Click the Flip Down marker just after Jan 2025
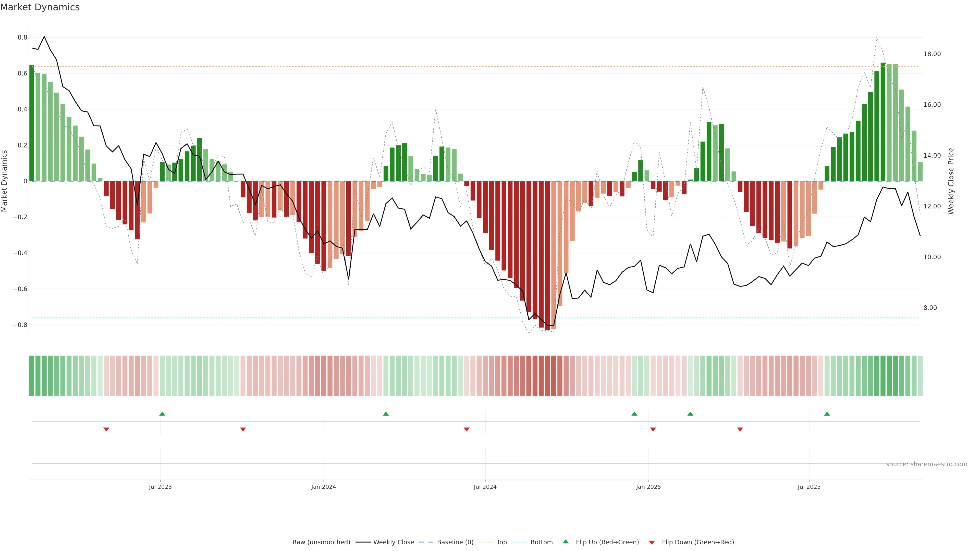This screenshot has width=980, height=551. pyautogui.click(x=653, y=429)
